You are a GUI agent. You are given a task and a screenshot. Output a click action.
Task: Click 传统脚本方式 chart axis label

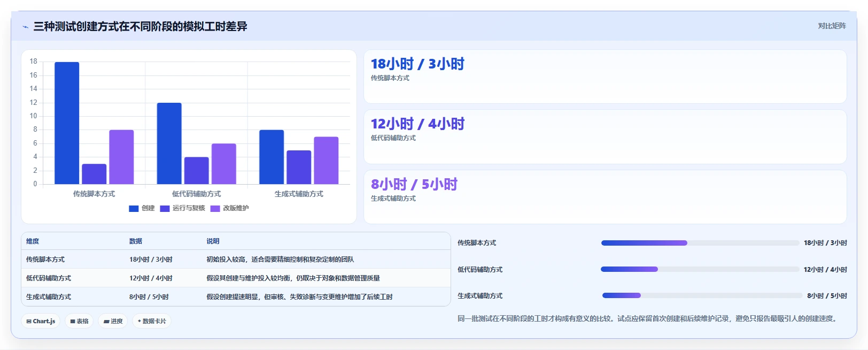coord(94,194)
